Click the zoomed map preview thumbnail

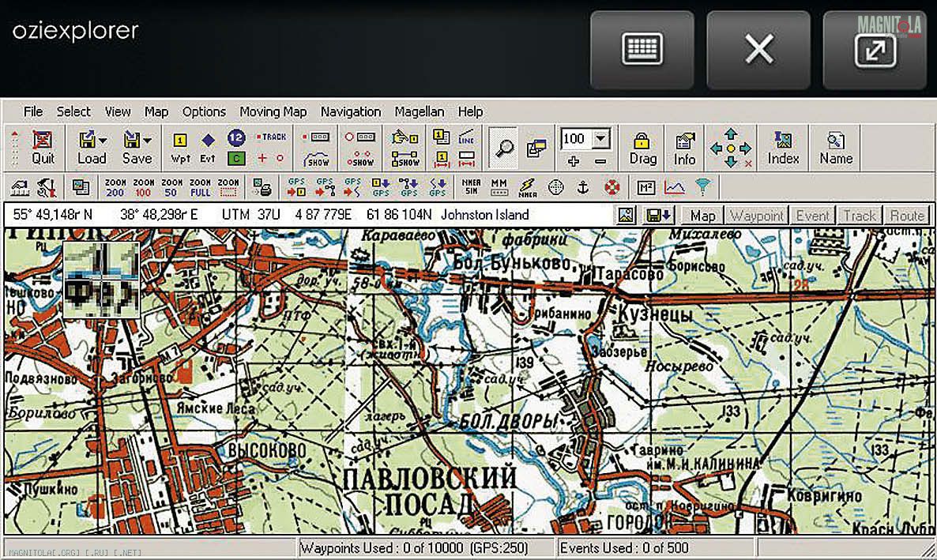tap(102, 280)
